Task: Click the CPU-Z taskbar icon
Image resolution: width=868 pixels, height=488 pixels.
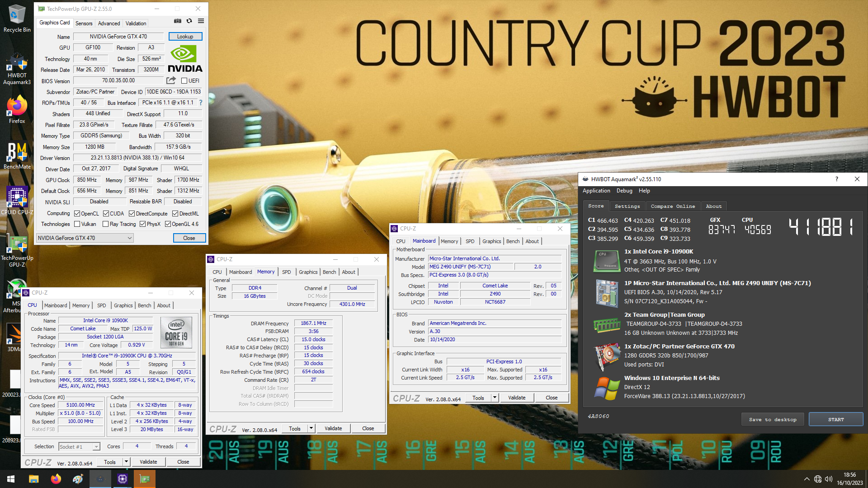Action: [123, 479]
